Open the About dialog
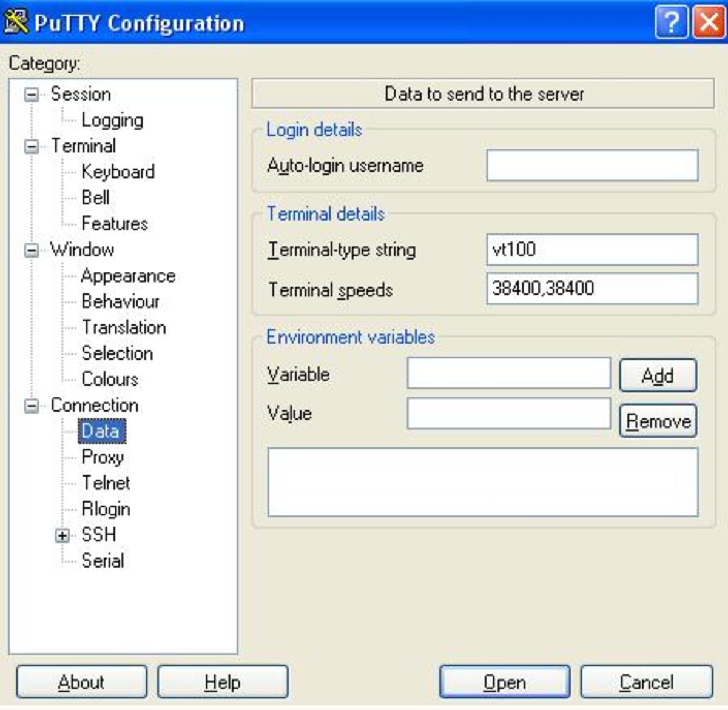 pos(80,682)
